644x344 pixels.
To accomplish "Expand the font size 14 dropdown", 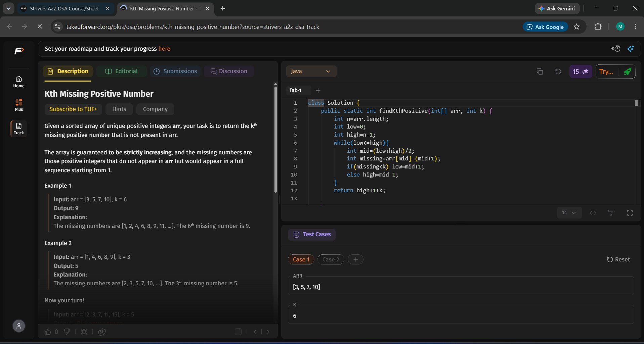I will click(x=569, y=213).
